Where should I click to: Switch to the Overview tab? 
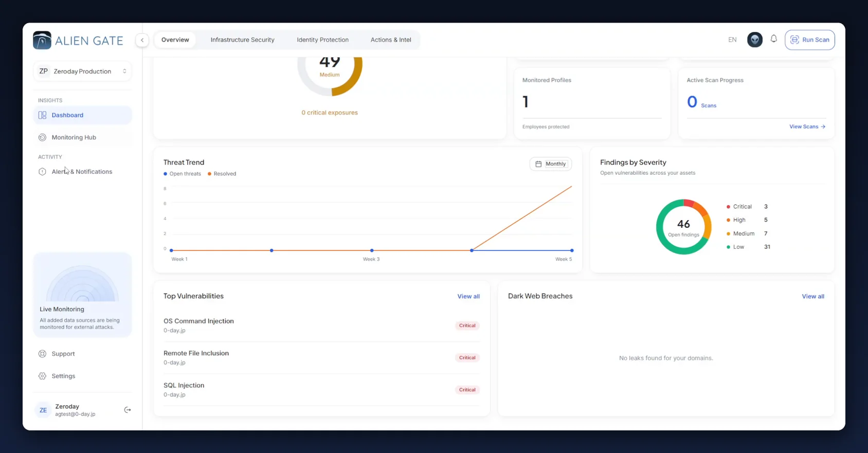[x=175, y=40]
